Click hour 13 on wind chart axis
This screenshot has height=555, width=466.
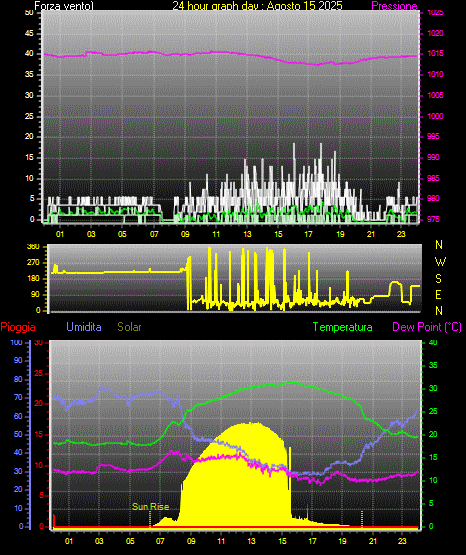[x=247, y=234]
